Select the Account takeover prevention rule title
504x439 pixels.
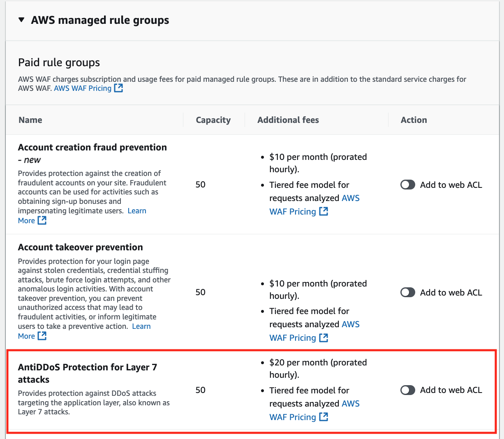(81, 247)
